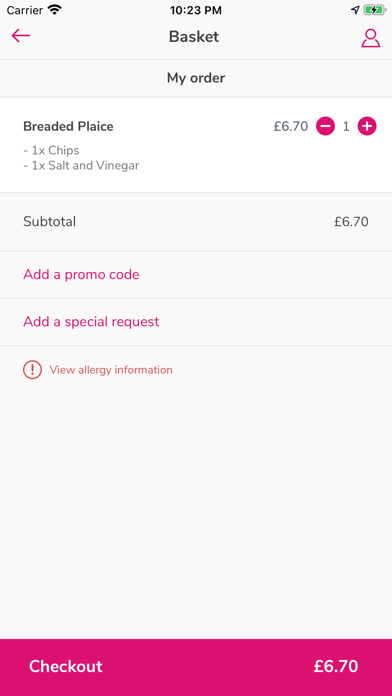Tap the Wi-Fi status icon
The width and height of the screenshot is (392, 696).
tap(55, 10)
